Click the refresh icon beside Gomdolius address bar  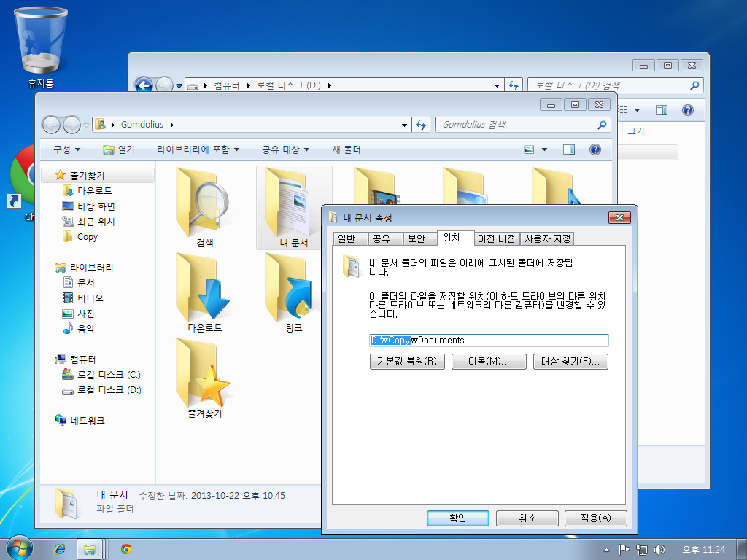tap(421, 125)
